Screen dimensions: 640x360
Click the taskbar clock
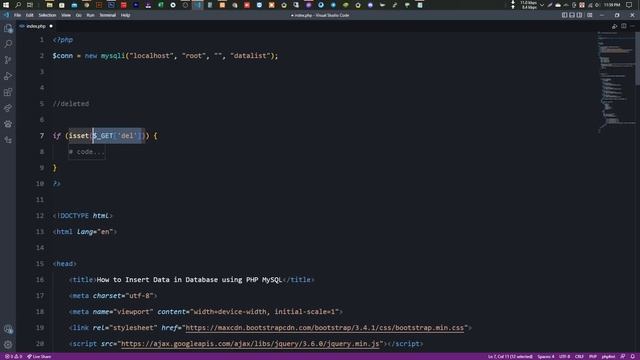click(x=612, y=5)
